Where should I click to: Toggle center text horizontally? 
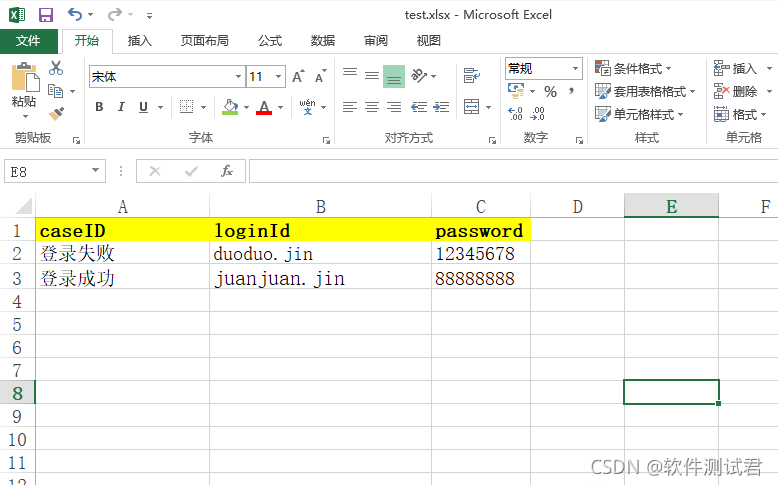click(x=372, y=107)
